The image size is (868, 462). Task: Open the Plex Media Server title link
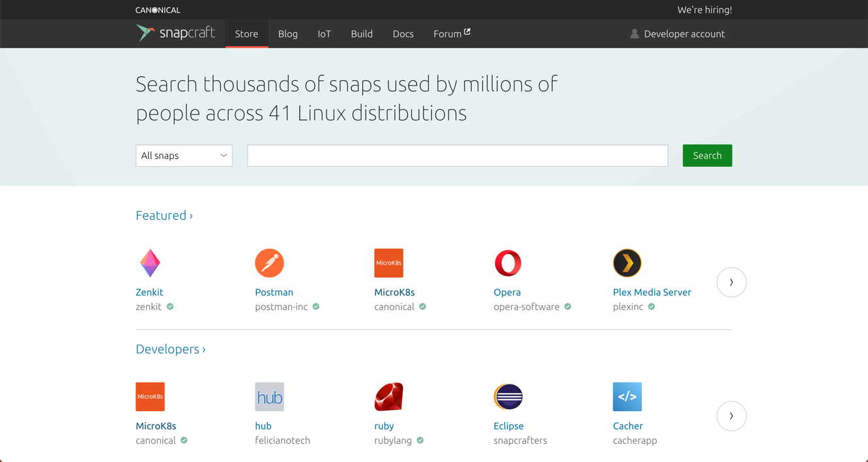[652, 293]
